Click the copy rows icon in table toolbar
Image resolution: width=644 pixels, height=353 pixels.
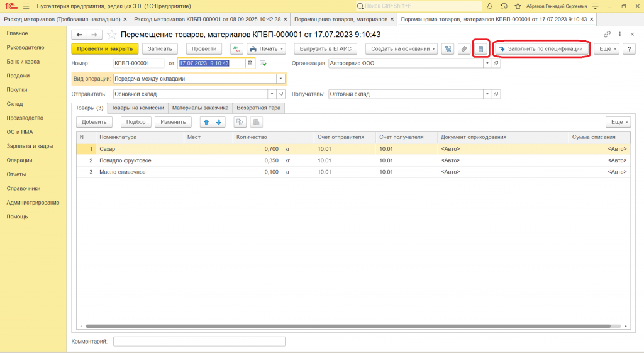[x=240, y=122]
